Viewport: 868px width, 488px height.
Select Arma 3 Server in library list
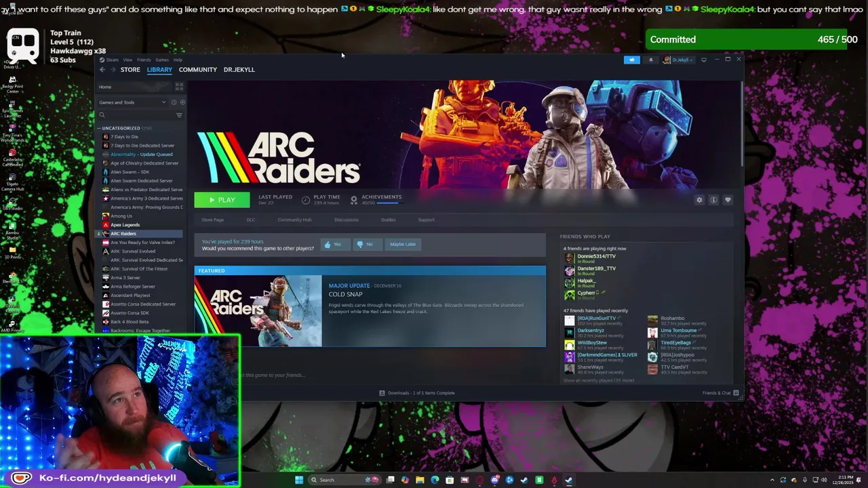click(x=125, y=278)
